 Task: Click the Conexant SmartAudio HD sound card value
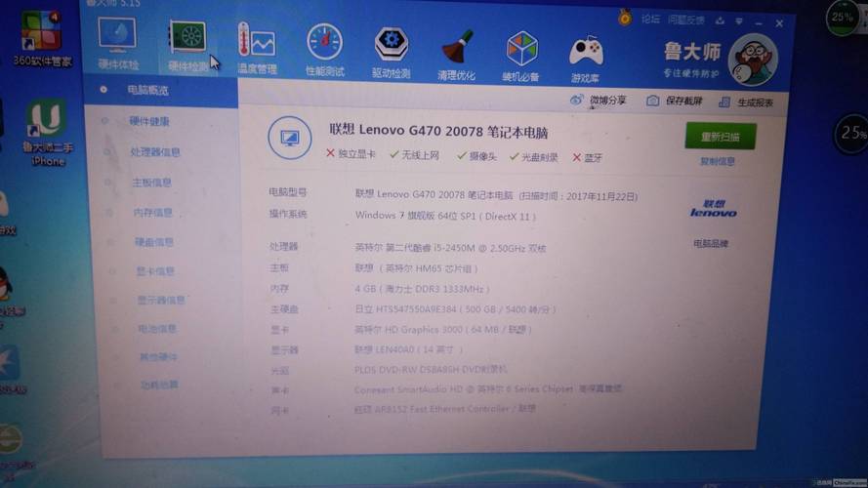pos(488,389)
